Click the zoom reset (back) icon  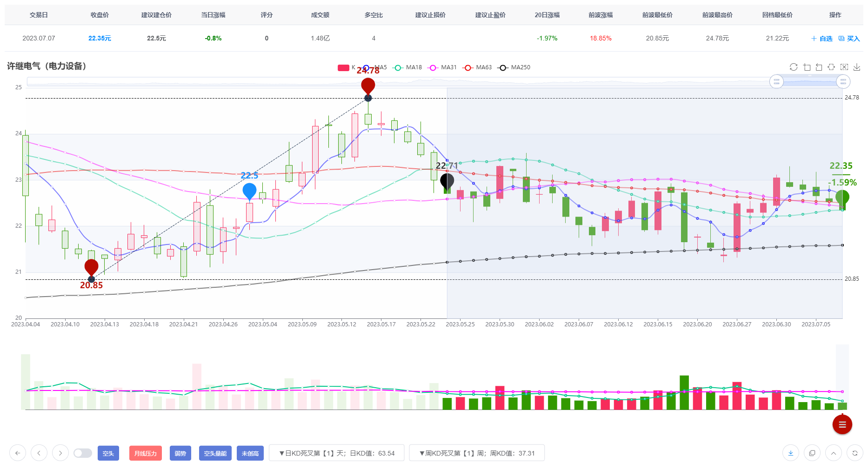click(x=819, y=67)
